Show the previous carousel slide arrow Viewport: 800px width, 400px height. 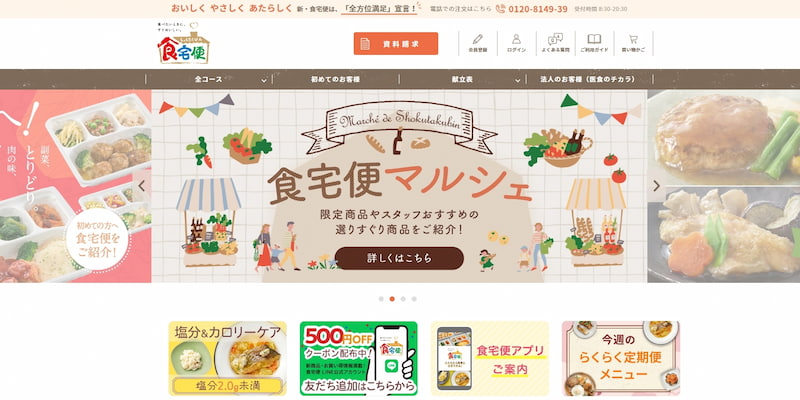142,186
